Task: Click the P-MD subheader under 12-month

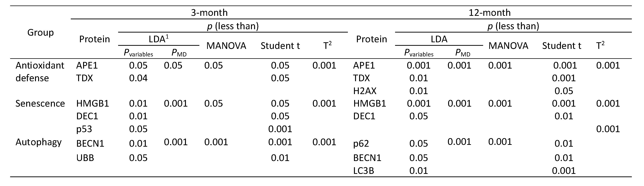Action: coord(463,53)
